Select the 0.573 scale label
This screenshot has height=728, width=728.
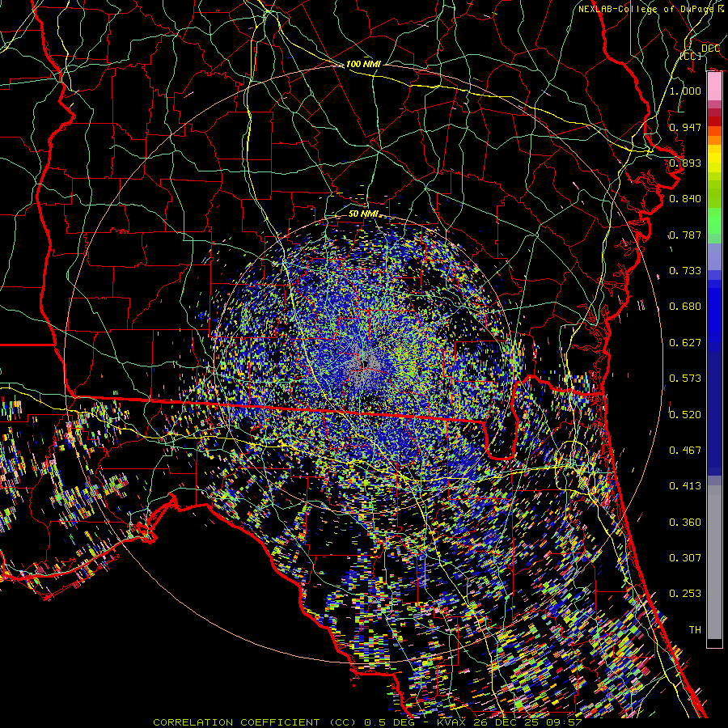[x=685, y=378]
